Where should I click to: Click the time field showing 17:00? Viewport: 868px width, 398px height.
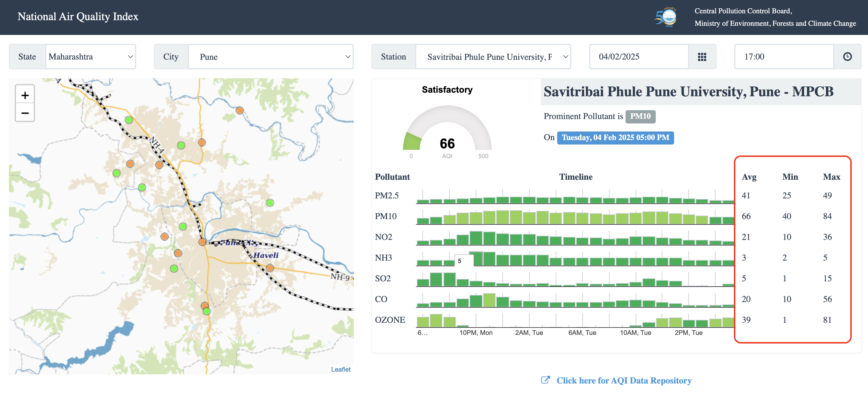(x=783, y=57)
